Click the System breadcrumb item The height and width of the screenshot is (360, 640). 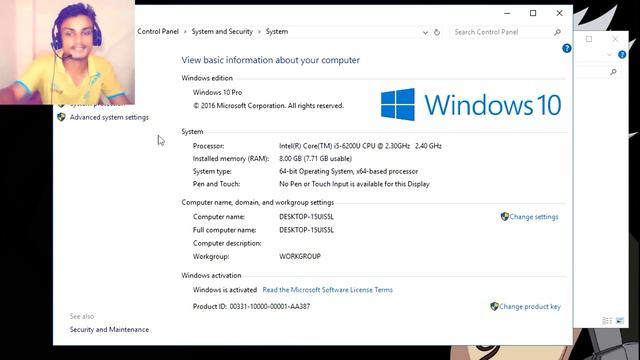coord(277,31)
